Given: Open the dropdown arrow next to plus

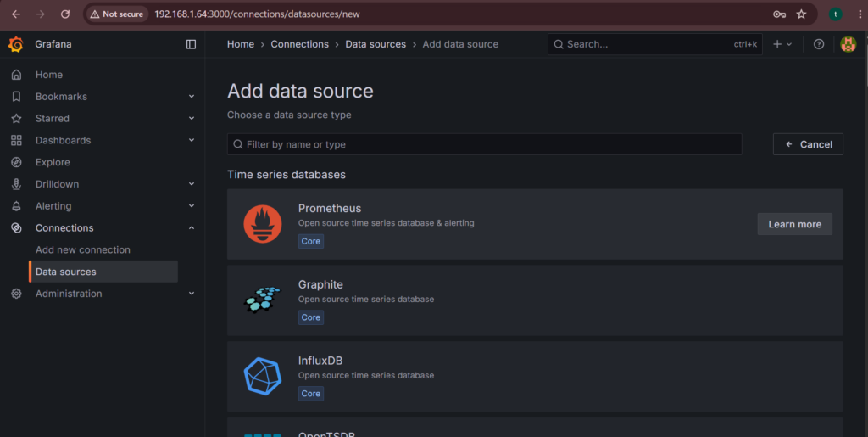Looking at the screenshot, I should [789, 44].
